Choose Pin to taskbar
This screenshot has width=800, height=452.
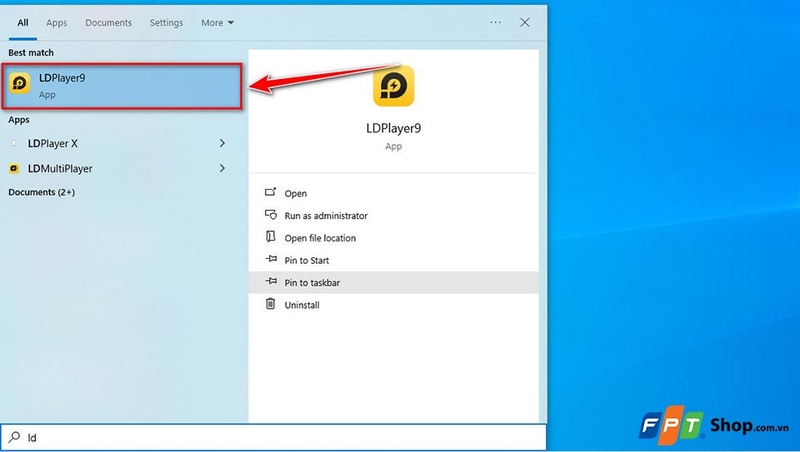[x=393, y=283]
